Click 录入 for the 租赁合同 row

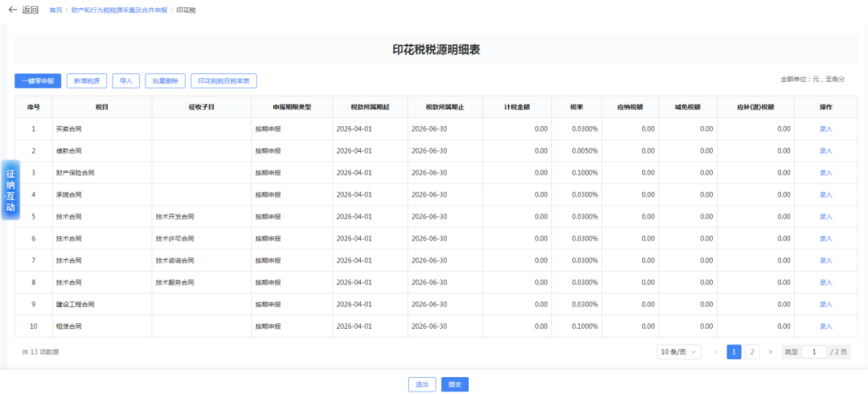826,326
